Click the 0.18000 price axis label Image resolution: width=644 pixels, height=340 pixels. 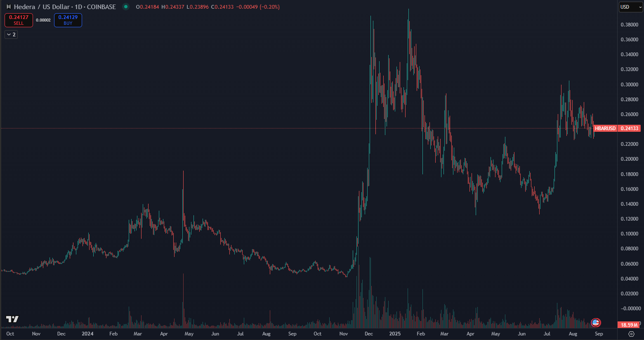(x=630, y=174)
